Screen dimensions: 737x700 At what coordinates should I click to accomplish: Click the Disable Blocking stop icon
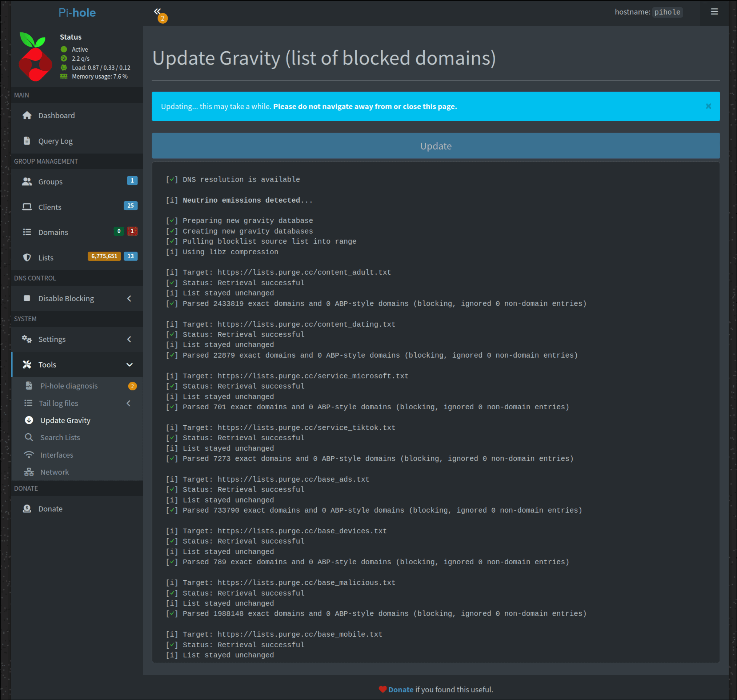coord(27,298)
